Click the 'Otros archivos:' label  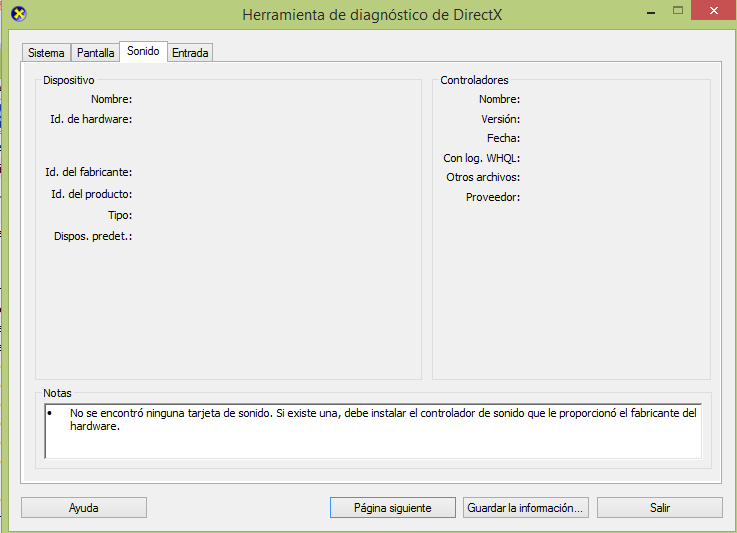(x=483, y=177)
